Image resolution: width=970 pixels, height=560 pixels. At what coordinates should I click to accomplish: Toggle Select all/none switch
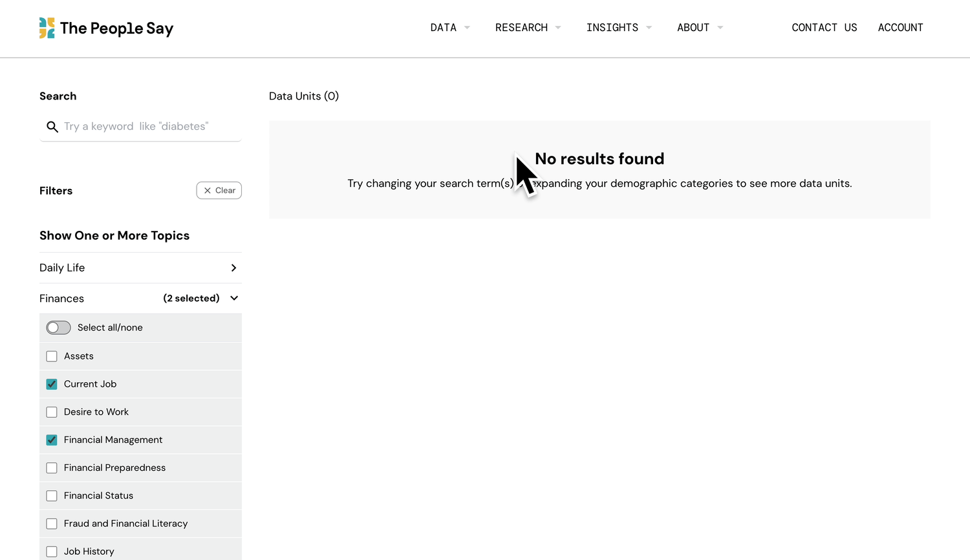[x=58, y=328]
